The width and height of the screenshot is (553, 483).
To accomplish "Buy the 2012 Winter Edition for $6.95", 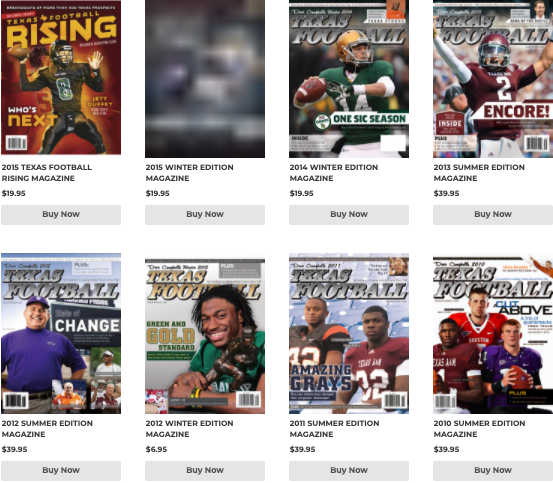I will 205,471.
